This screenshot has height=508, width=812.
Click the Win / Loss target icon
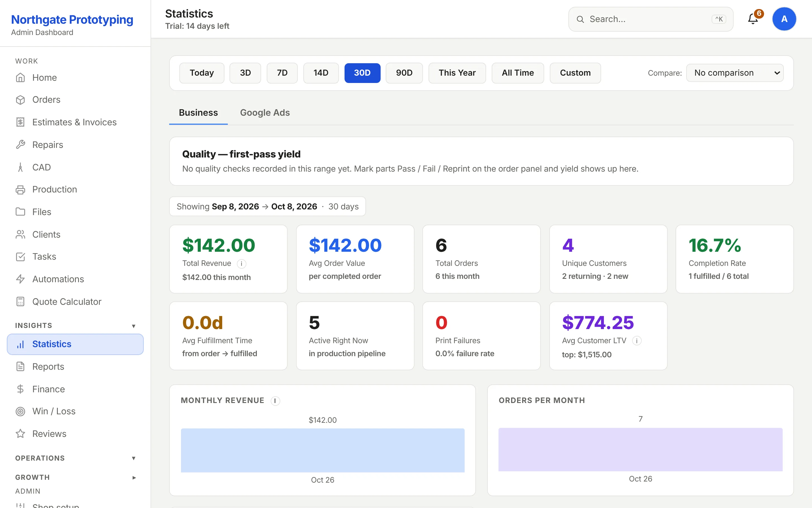pos(21,411)
